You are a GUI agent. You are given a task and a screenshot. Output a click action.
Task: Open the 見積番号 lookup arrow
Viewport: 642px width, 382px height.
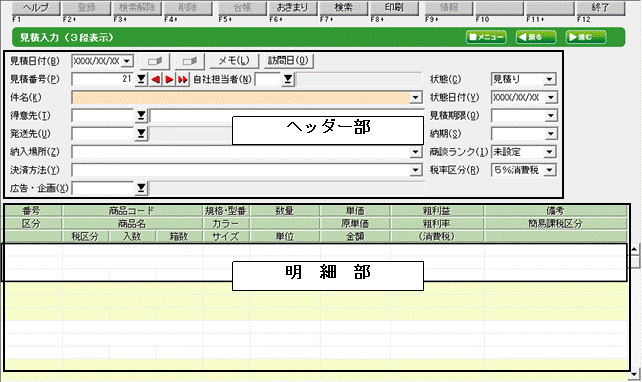[x=141, y=79]
